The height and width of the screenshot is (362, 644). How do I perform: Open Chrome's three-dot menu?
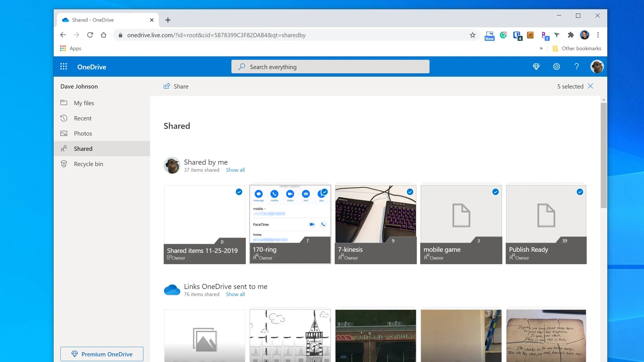597,35
